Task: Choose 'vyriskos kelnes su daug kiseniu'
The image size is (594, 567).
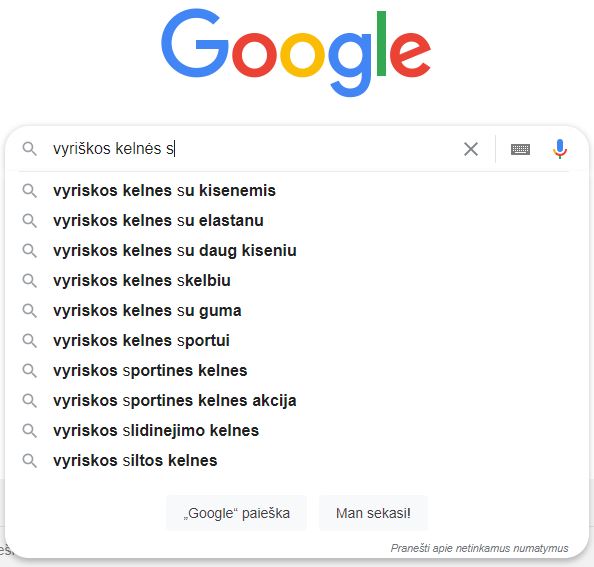Action: [x=294, y=250]
